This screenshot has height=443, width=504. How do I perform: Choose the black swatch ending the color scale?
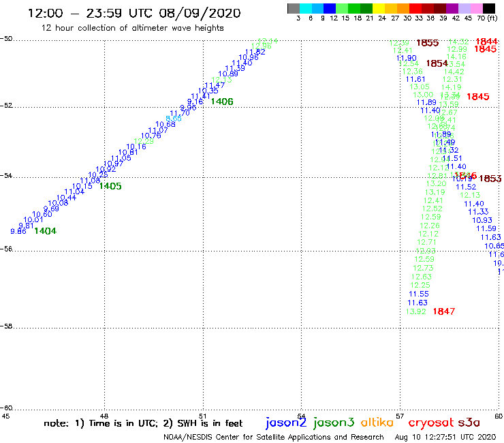pyautogui.click(x=489, y=9)
